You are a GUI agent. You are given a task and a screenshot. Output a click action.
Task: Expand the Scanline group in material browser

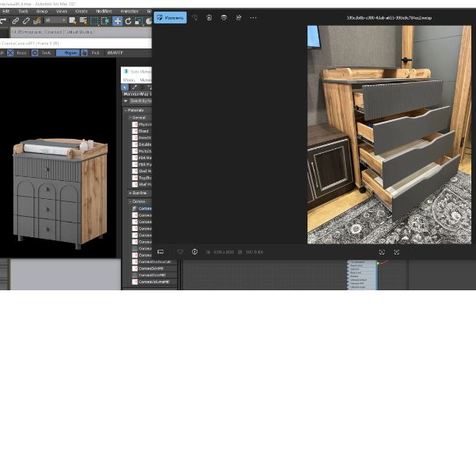(130, 193)
